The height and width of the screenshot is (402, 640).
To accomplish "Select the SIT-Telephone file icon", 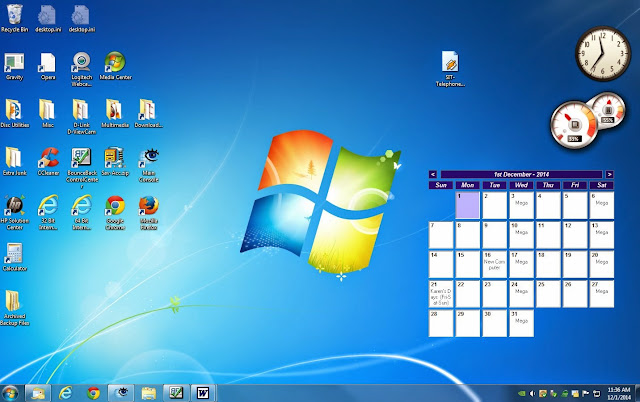I will click(450, 69).
